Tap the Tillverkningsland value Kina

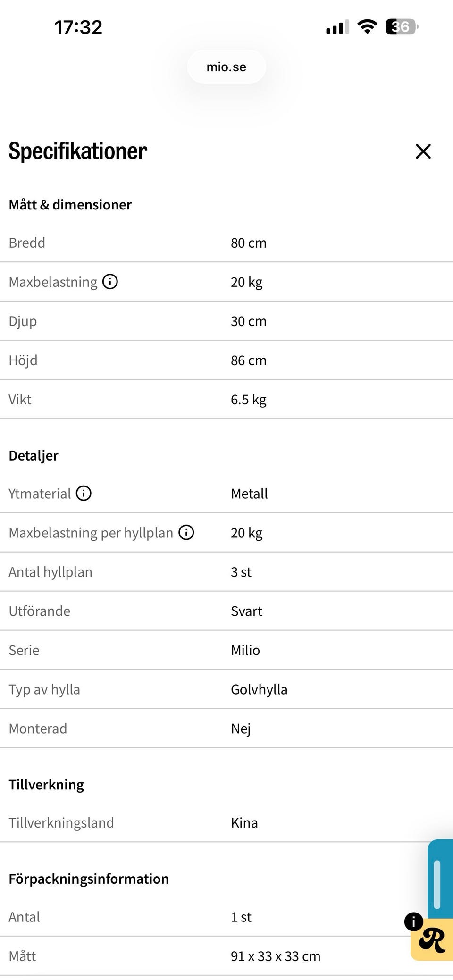(x=244, y=823)
